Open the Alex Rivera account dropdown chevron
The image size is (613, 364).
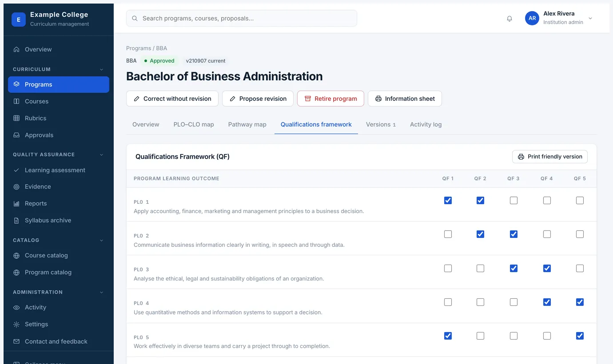click(590, 18)
